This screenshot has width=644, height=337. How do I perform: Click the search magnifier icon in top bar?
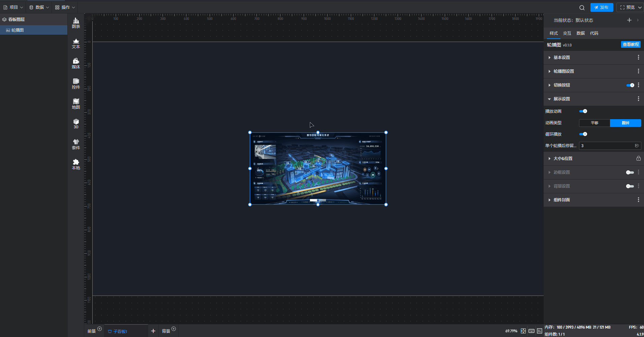[x=582, y=7]
